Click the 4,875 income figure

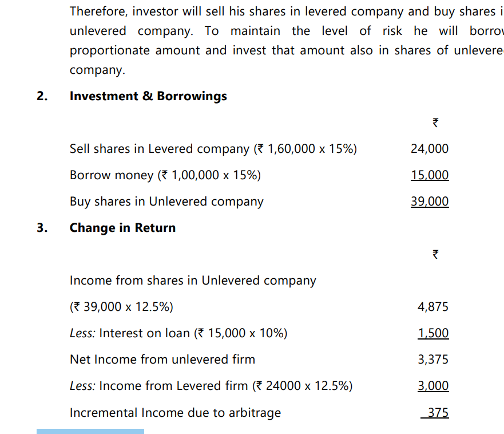tap(433, 307)
